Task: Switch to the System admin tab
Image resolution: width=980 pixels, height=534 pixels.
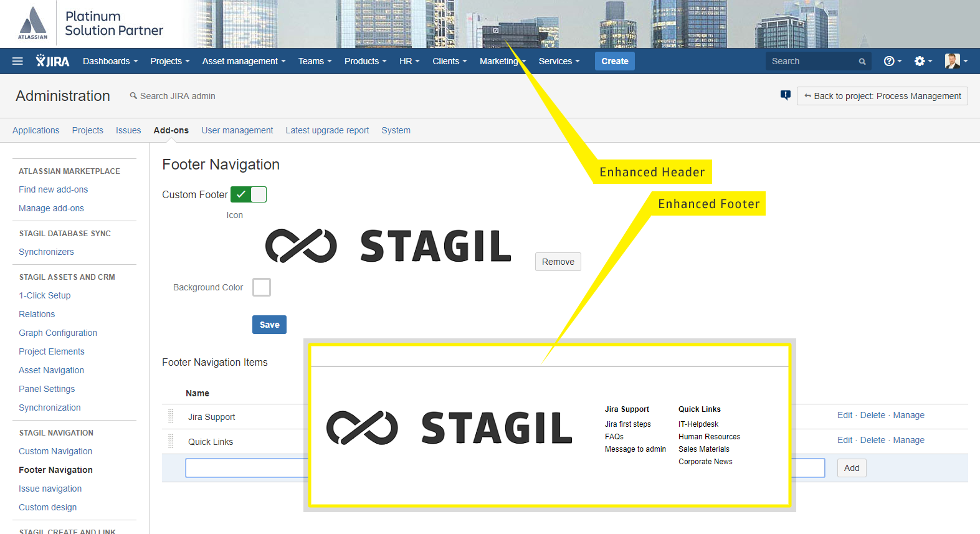Action: tap(396, 130)
